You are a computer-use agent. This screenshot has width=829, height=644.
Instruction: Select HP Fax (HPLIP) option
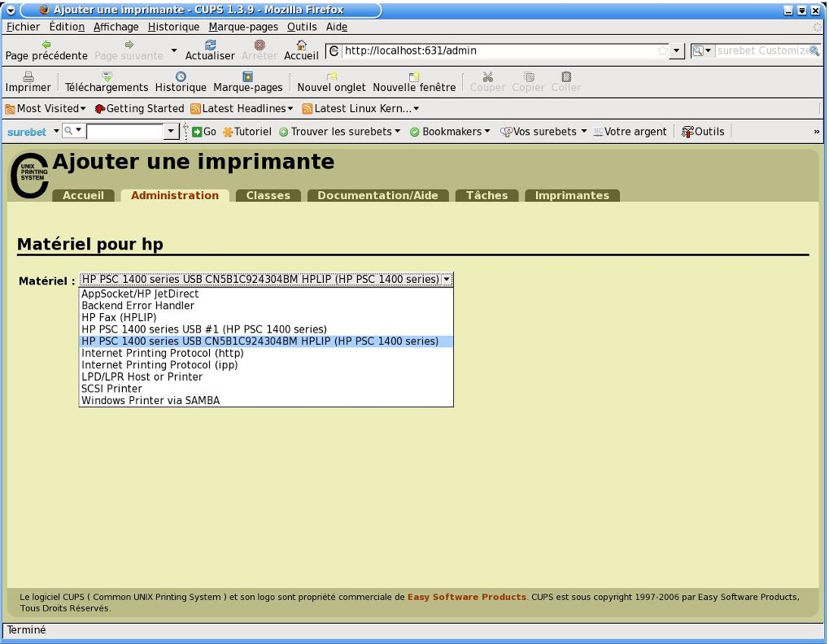(266, 317)
